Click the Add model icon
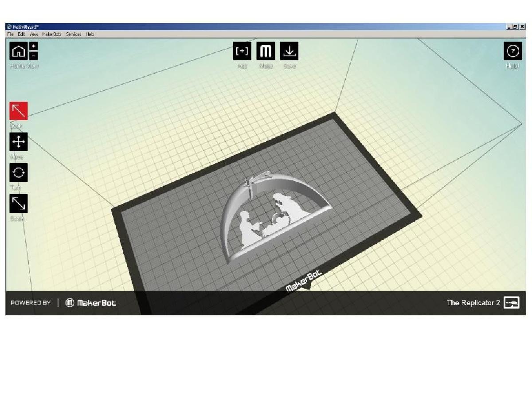This screenshot has width=532, height=399. pos(242,51)
